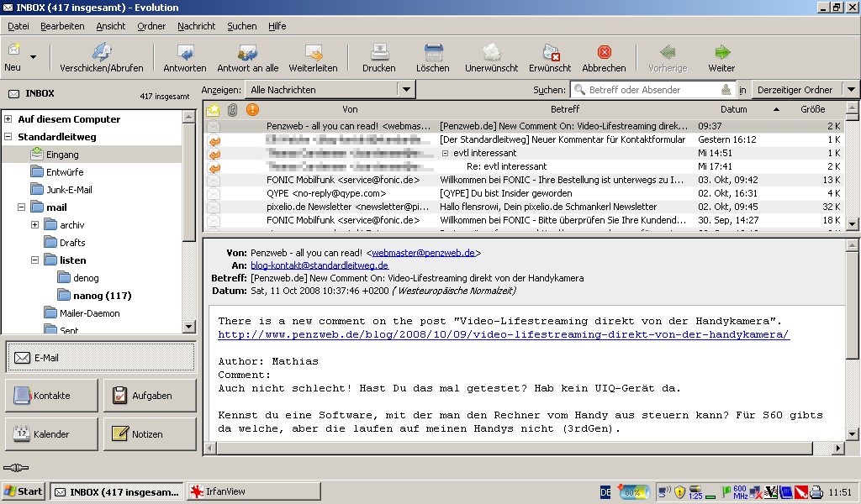Expand the archiv folder
The image size is (861, 504).
pos(35,225)
